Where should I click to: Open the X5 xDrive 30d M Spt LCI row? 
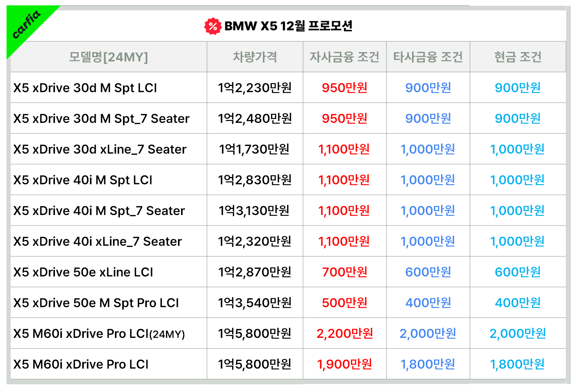coord(85,88)
